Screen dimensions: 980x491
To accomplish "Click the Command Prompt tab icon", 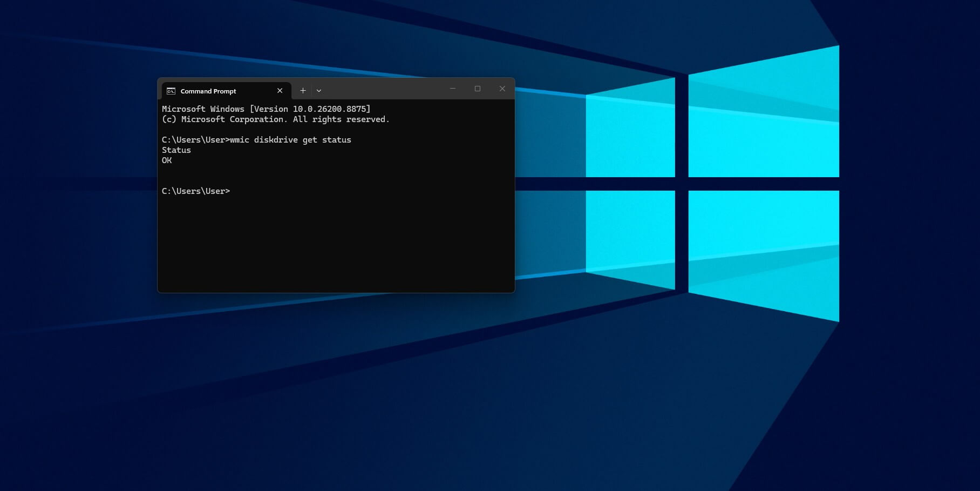I will pyautogui.click(x=171, y=91).
